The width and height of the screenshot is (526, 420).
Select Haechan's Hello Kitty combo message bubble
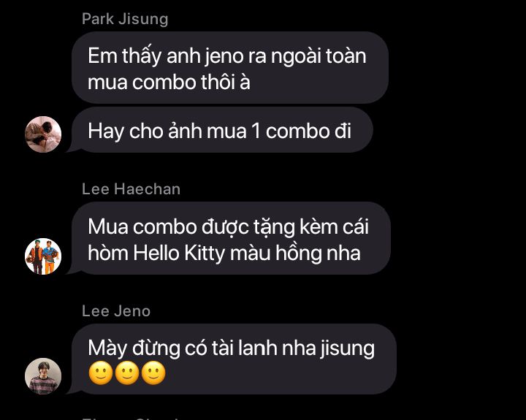click(231, 238)
